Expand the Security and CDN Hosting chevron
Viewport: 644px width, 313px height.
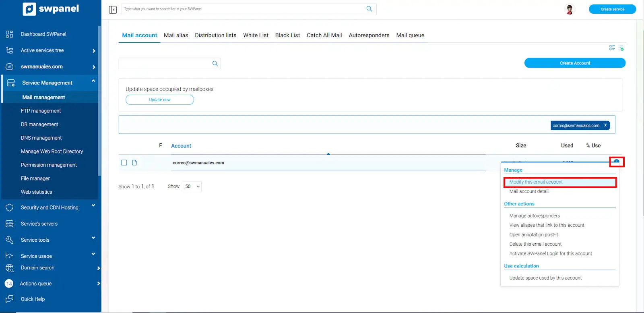tap(93, 205)
